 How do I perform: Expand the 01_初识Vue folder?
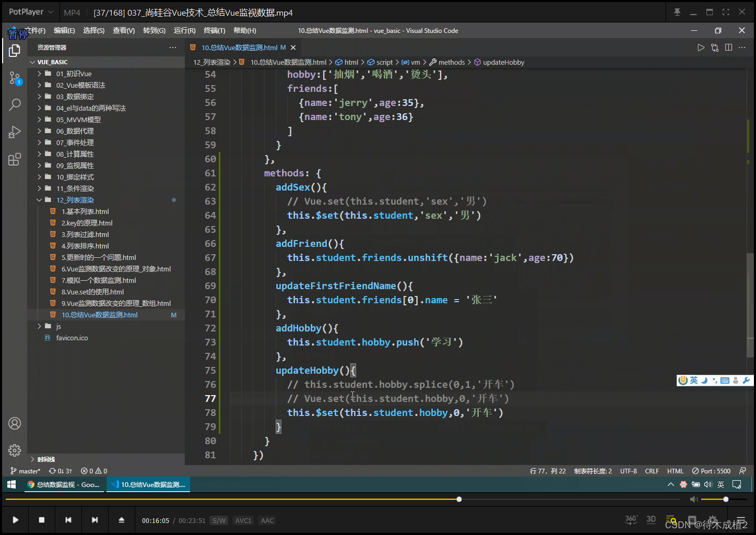(x=39, y=74)
